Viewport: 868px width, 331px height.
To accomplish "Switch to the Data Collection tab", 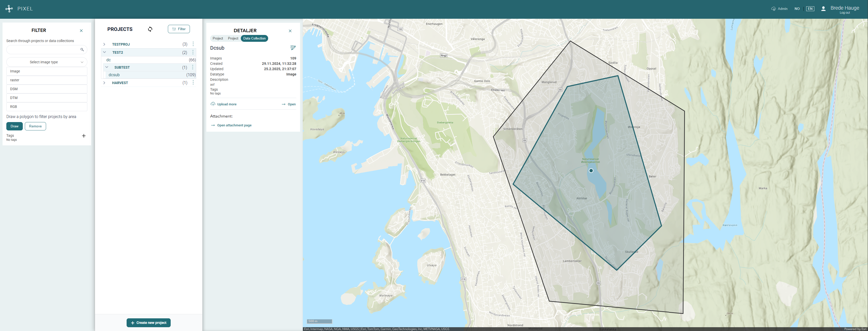I will click(254, 38).
